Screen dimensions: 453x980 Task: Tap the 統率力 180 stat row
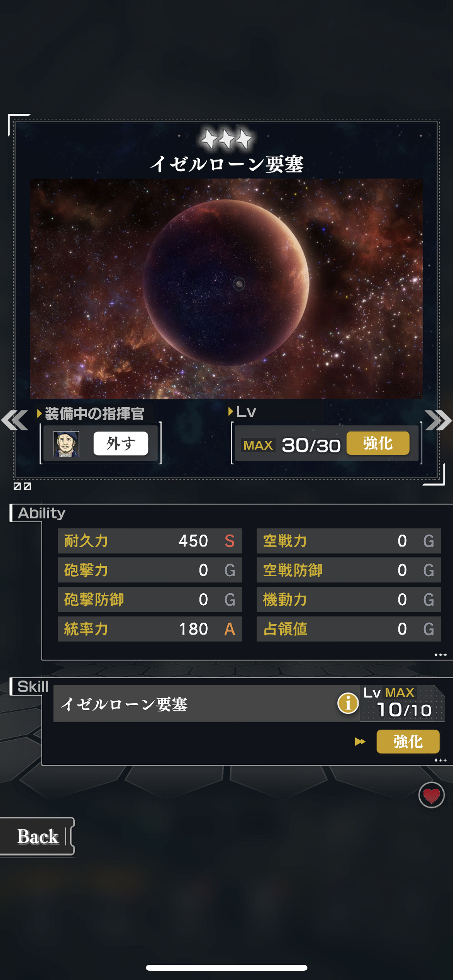click(x=150, y=629)
